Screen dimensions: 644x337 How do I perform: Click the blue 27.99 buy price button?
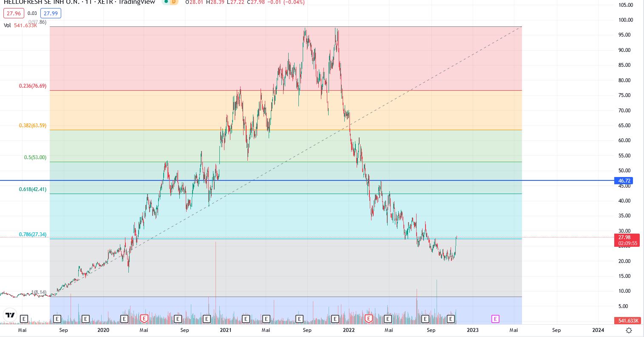tap(51, 13)
